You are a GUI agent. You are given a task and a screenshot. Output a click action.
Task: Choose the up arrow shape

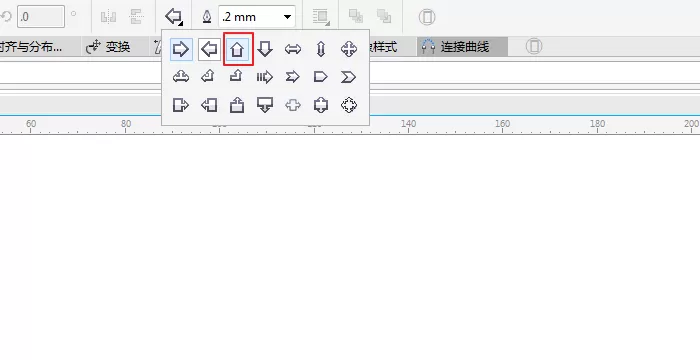[x=238, y=49]
